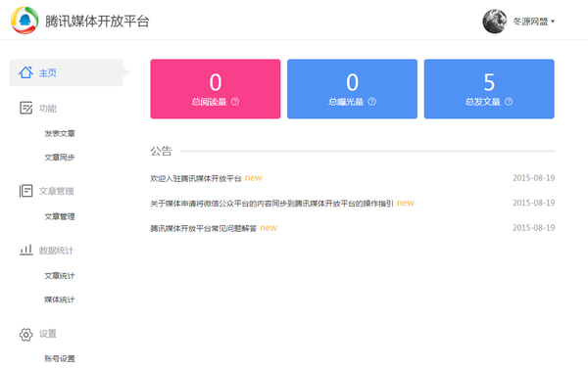This screenshot has width=588, height=369.
Task: Select the 文章管理 sub-item in sidebar
Action: tap(60, 216)
